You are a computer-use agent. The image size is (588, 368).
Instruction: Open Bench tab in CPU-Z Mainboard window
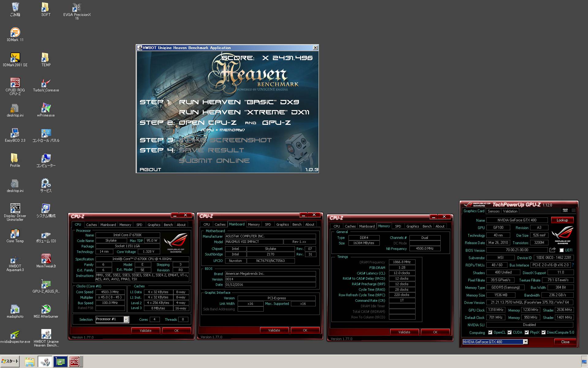[x=297, y=224]
